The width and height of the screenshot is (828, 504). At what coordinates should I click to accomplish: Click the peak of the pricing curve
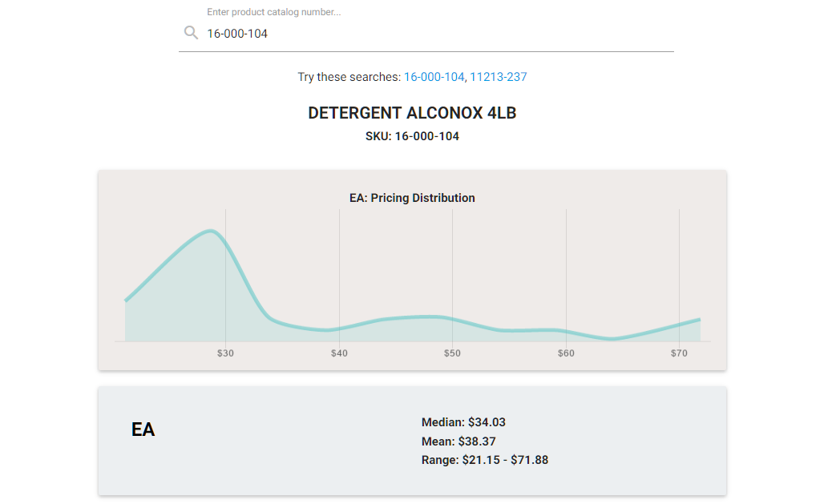pyautogui.click(x=211, y=231)
